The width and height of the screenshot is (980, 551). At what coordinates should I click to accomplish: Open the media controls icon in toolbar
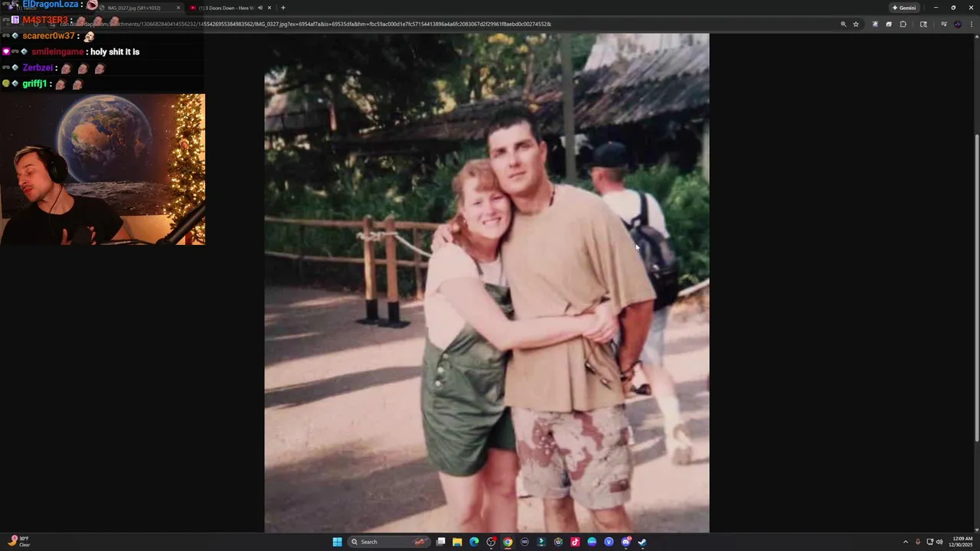point(943,24)
